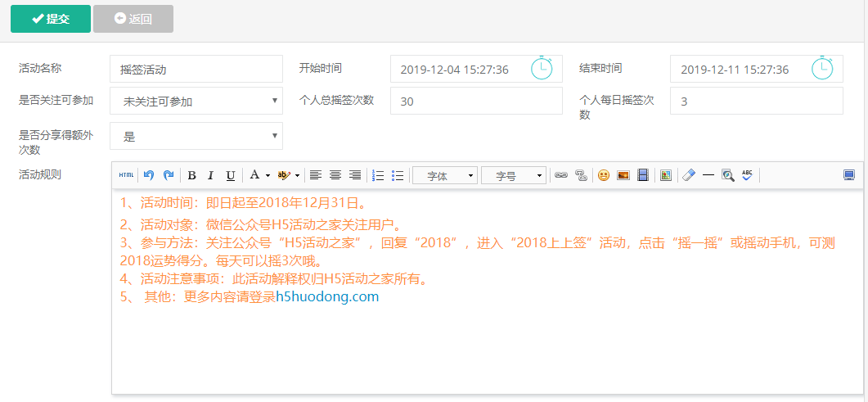Run the ABC spell check
The width and height of the screenshot is (868, 402).
(x=747, y=175)
